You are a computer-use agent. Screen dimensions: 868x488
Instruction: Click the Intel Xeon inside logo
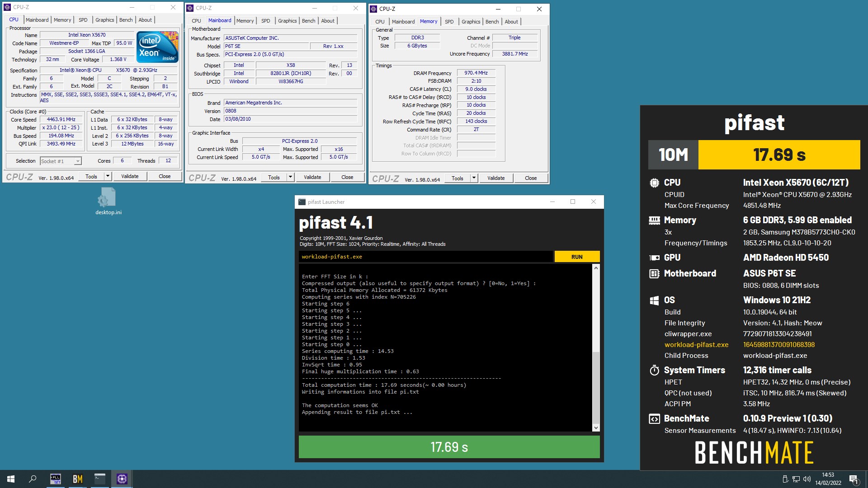(x=157, y=47)
